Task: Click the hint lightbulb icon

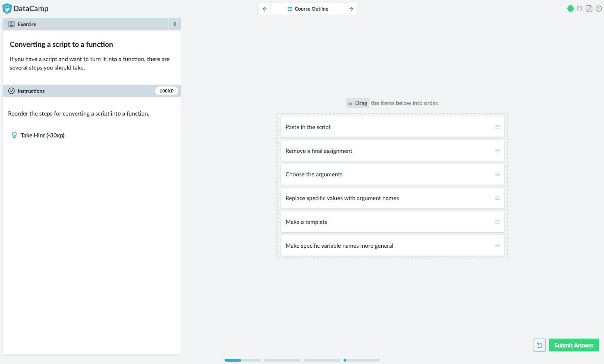Action: (14, 135)
